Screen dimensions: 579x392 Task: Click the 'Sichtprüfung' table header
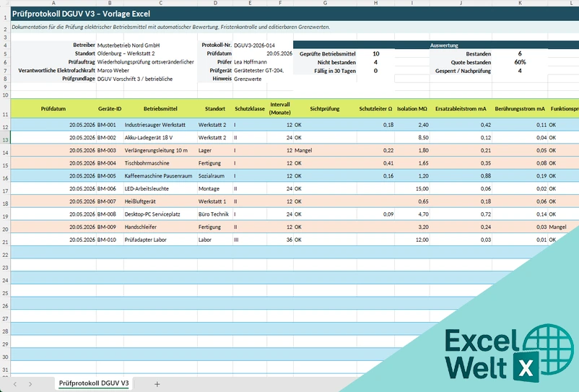[325, 108]
